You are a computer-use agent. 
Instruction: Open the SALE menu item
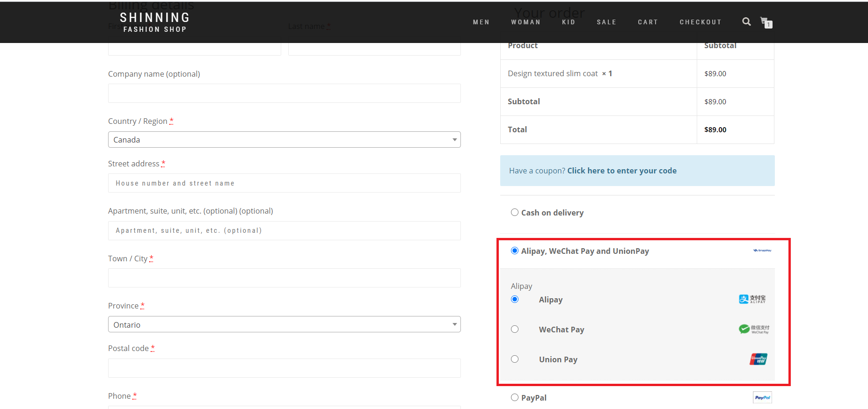[606, 22]
